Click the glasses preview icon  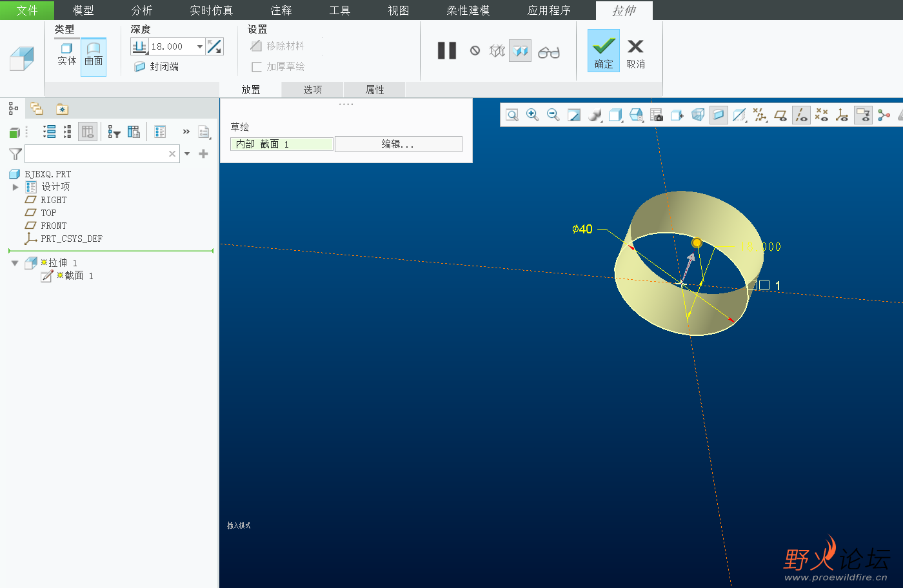click(x=548, y=52)
